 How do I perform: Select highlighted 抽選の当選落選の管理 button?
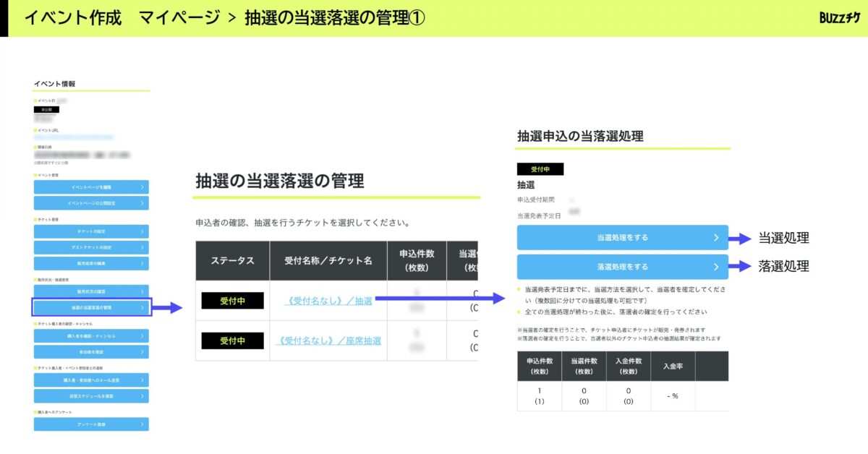(x=91, y=308)
